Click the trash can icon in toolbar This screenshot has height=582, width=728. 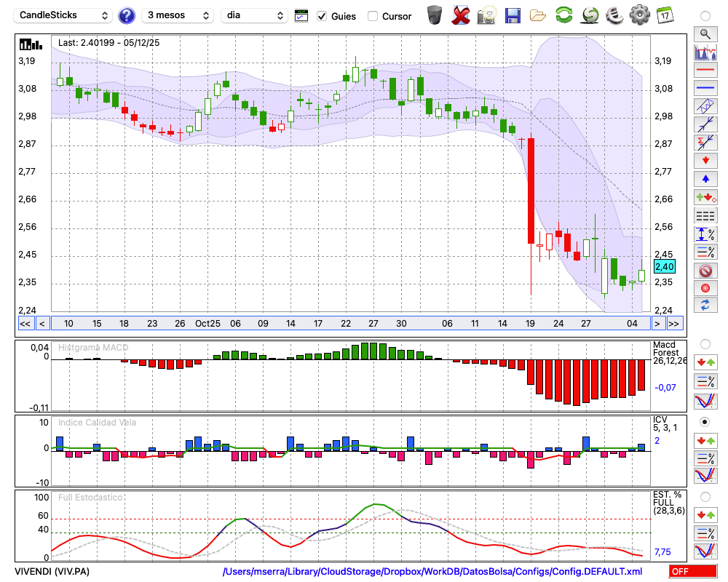(x=435, y=15)
